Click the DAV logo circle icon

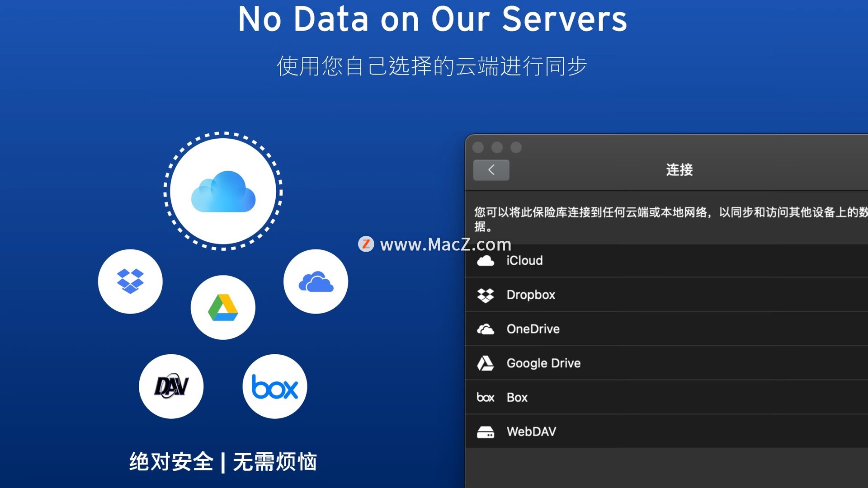coord(171,386)
